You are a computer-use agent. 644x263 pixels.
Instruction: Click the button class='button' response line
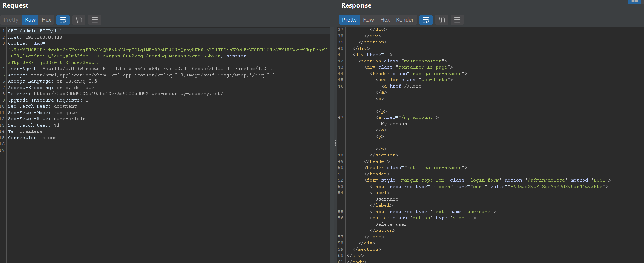point(423,218)
